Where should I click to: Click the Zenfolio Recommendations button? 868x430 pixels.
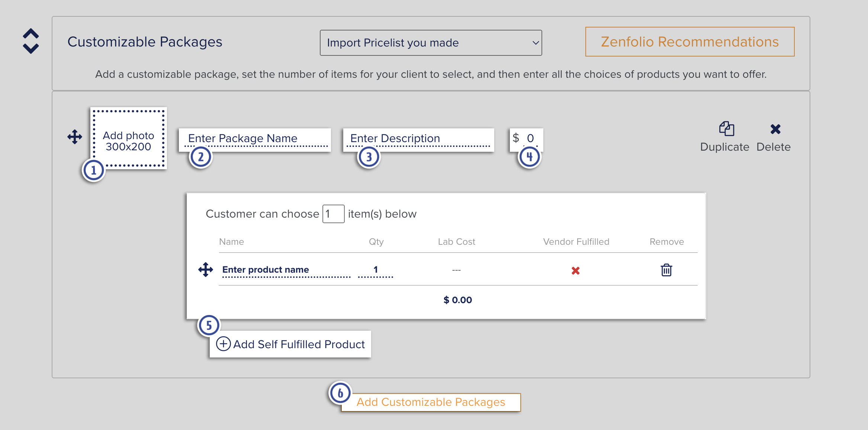tap(690, 42)
